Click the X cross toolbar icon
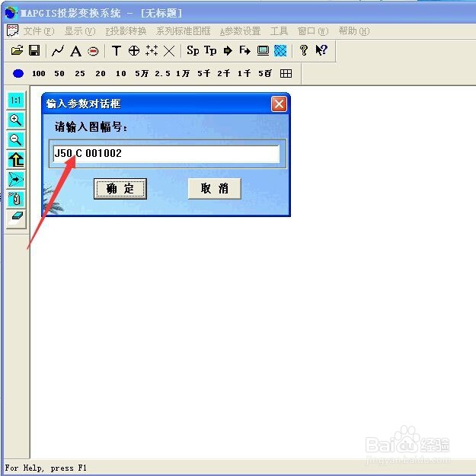This screenshot has height=476, width=476. coord(169,51)
